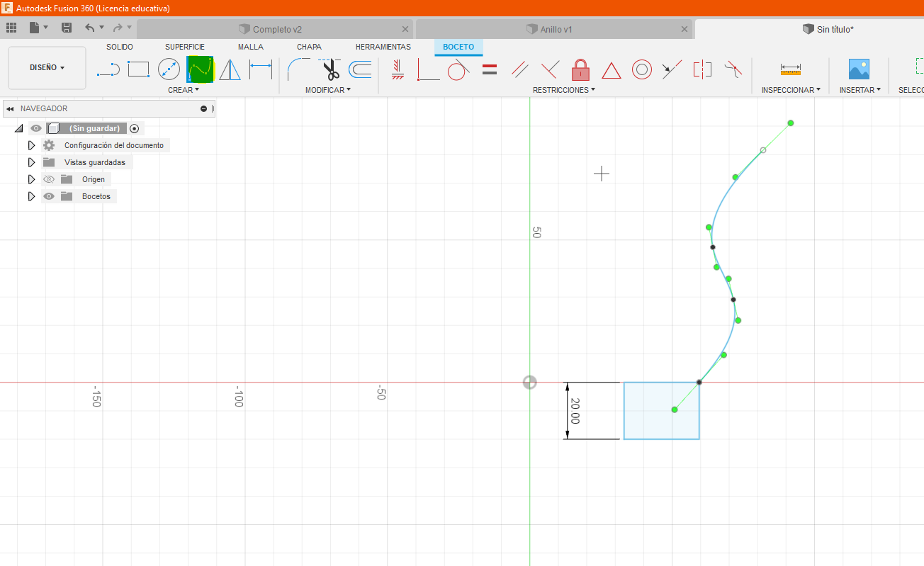The width and height of the screenshot is (924, 566).
Task: Apply the Collinear constraint
Action: coord(672,69)
